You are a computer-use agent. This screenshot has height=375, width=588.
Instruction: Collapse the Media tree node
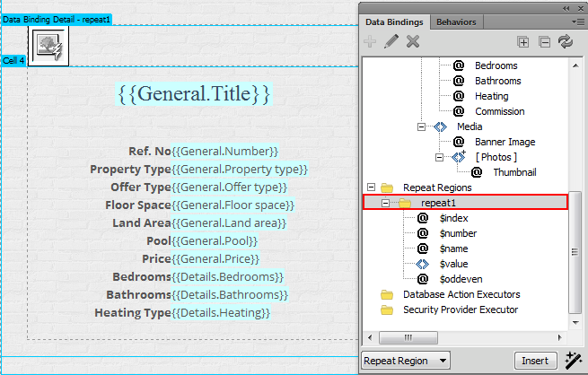click(422, 127)
